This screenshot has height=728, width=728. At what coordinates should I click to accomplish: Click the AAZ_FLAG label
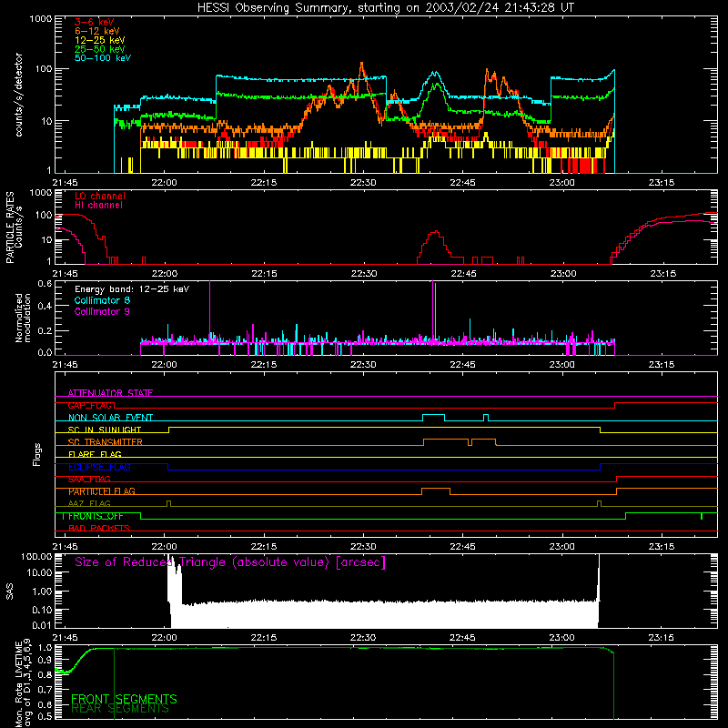coord(89,503)
